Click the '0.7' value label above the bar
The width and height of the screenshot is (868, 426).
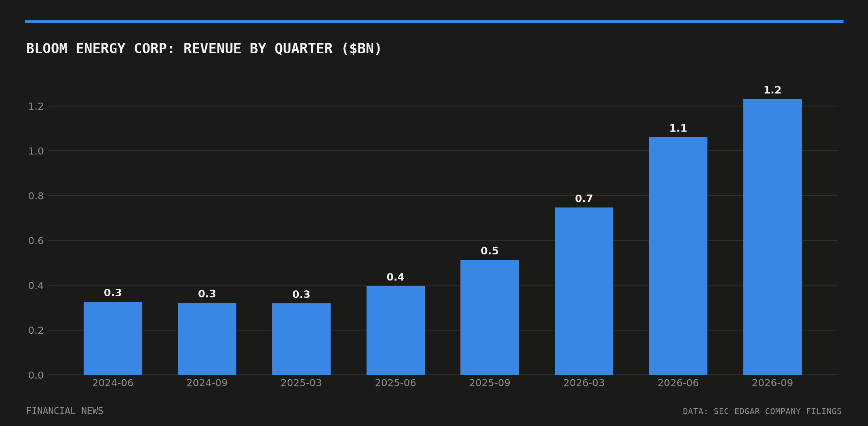pos(584,198)
